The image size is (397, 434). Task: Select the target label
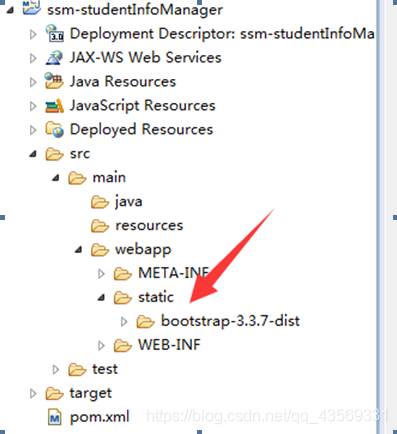tap(90, 394)
